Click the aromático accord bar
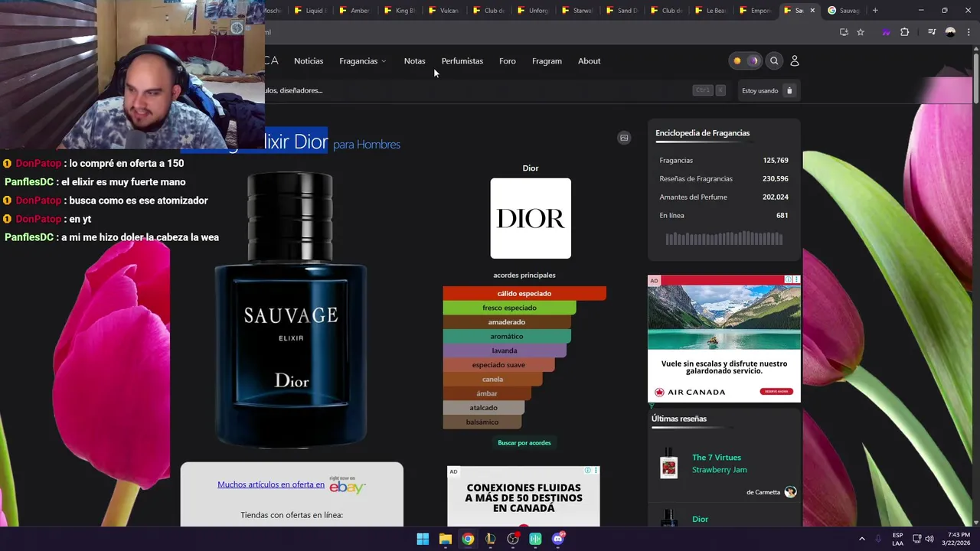The width and height of the screenshot is (980, 551). [x=507, y=336]
